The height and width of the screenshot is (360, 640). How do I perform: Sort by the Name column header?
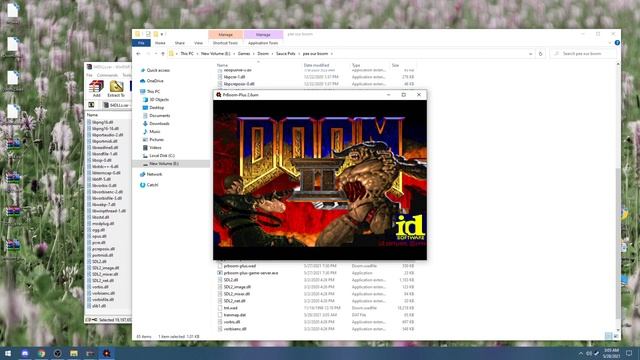click(x=222, y=65)
